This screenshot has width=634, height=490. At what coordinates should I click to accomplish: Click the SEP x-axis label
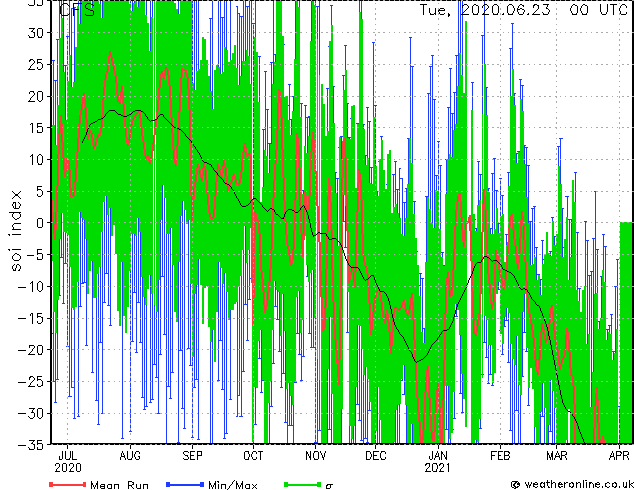click(x=192, y=456)
